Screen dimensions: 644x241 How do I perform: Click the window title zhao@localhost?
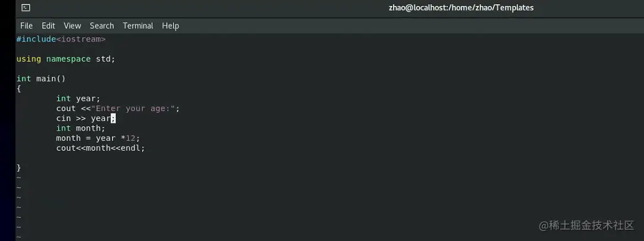[x=461, y=7]
